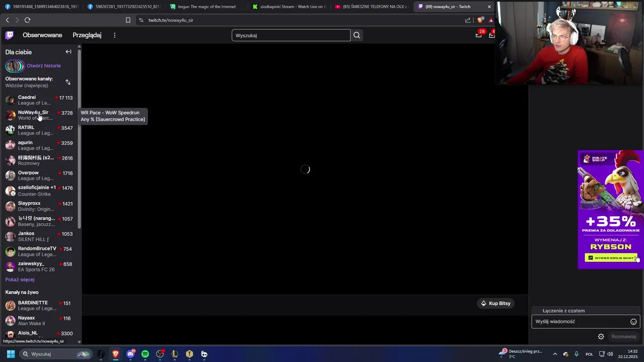The image size is (644, 362).
Task: Close the noway4u_sir Twitch tab
Action: tap(489, 7)
